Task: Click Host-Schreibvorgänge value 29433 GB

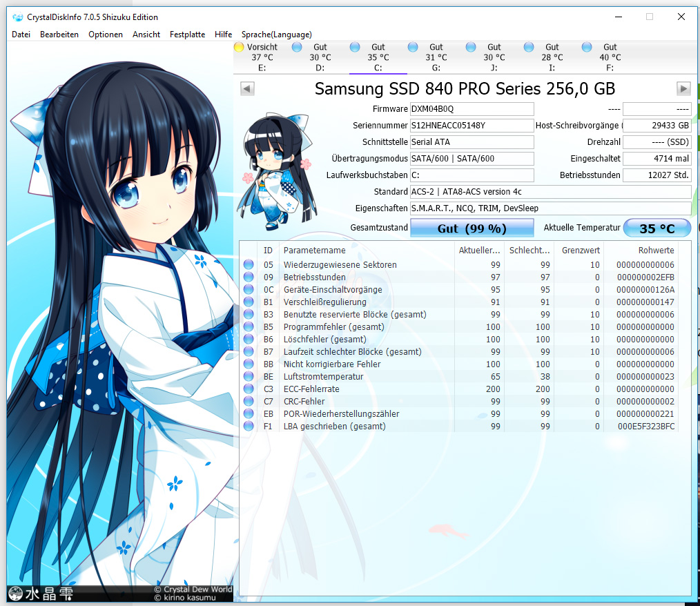Action: (x=657, y=126)
